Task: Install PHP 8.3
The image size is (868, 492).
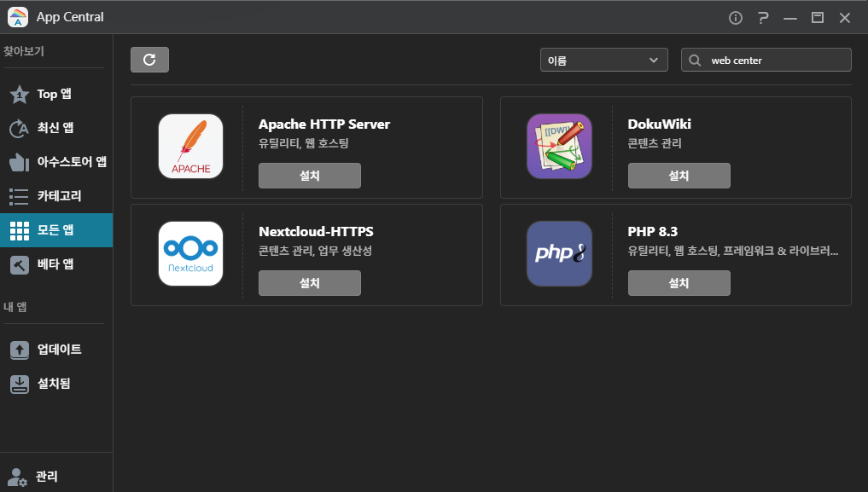Action: tap(679, 283)
